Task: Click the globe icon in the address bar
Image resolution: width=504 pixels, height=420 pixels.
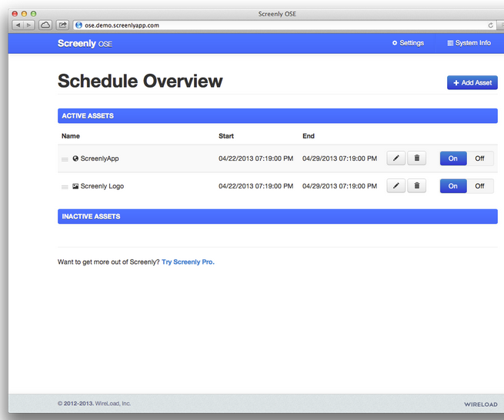Action: coord(78,25)
